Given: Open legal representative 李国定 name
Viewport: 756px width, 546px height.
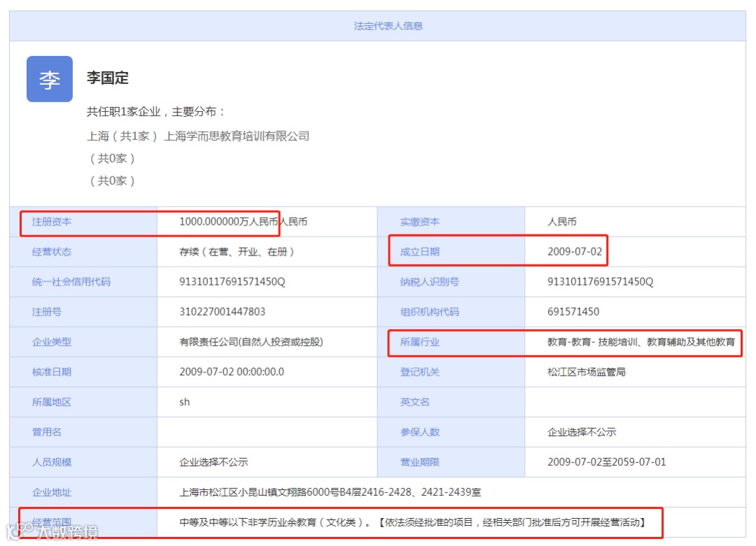Looking at the screenshot, I should (108, 78).
